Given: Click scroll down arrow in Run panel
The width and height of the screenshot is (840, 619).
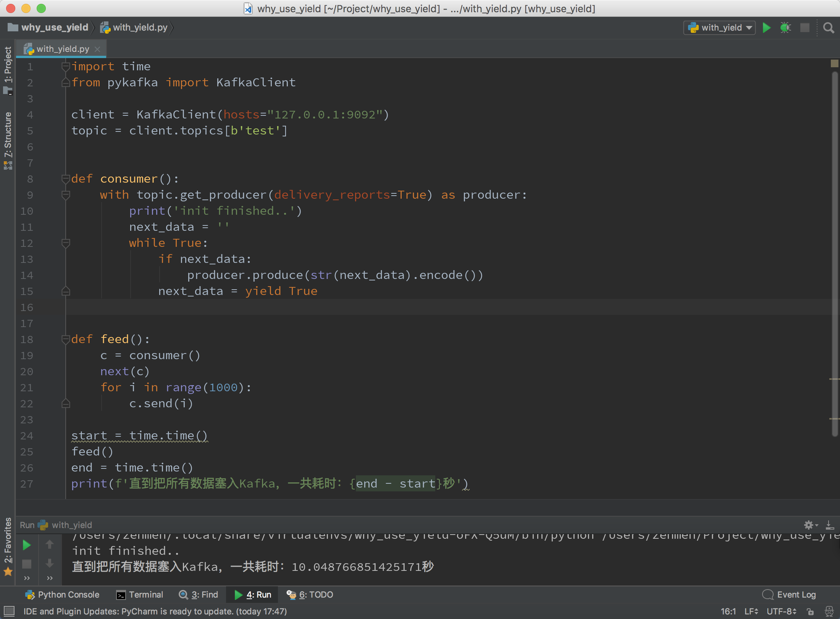Looking at the screenshot, I should (x=50, y=563).
